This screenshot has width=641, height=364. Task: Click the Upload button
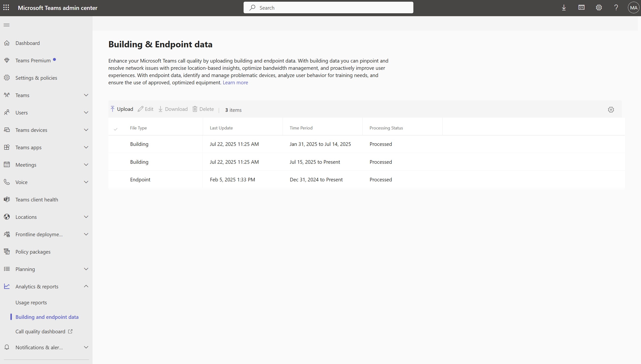click(x=121, y=109)
